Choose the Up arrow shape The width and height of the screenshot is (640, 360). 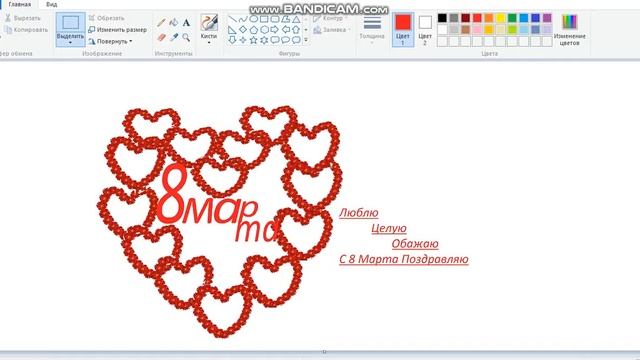click(296, 30)
